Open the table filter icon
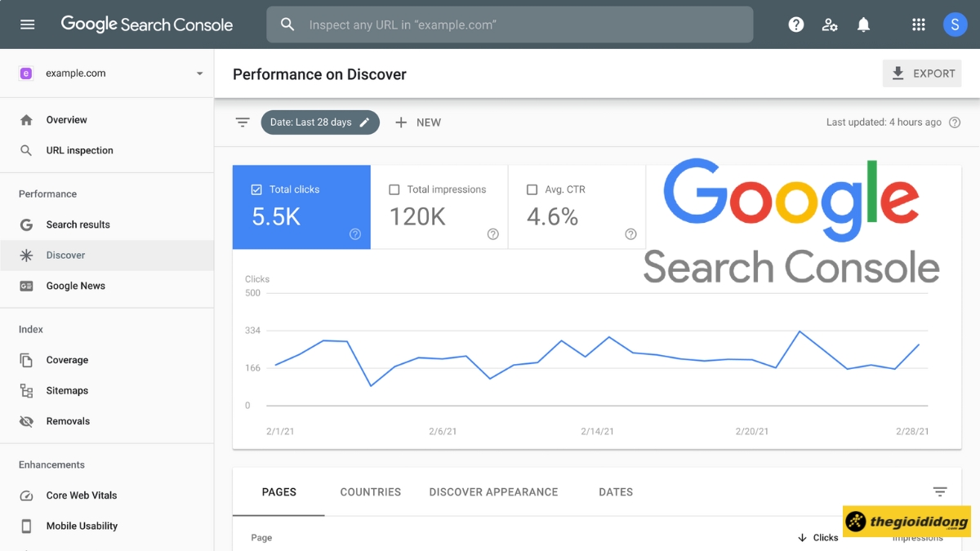Screen dimensions: 980x551 [x=940, y=491]
